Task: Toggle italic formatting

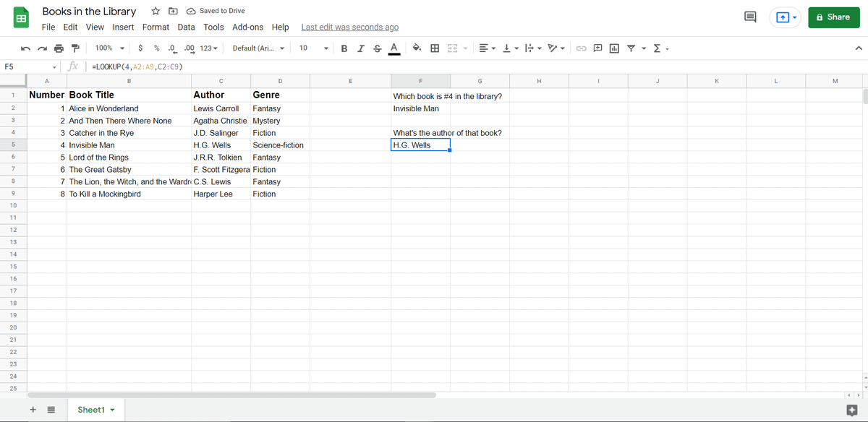Action: 360,48
